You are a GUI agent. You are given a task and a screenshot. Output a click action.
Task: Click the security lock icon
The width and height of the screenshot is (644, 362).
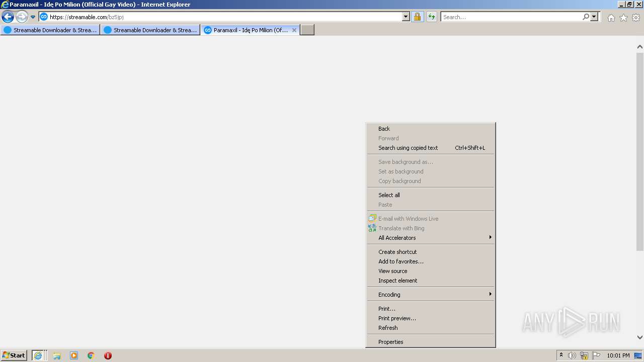pyautogui.click(x=417, y=17)
